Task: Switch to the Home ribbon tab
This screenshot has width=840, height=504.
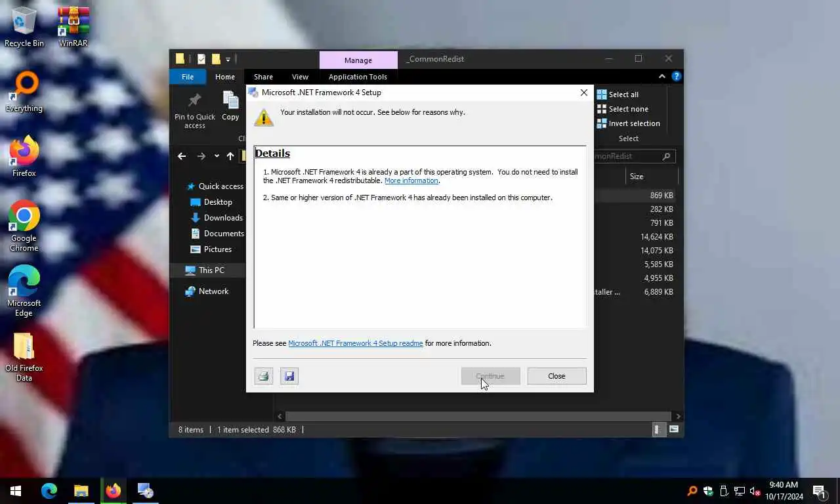Action: 225,77
